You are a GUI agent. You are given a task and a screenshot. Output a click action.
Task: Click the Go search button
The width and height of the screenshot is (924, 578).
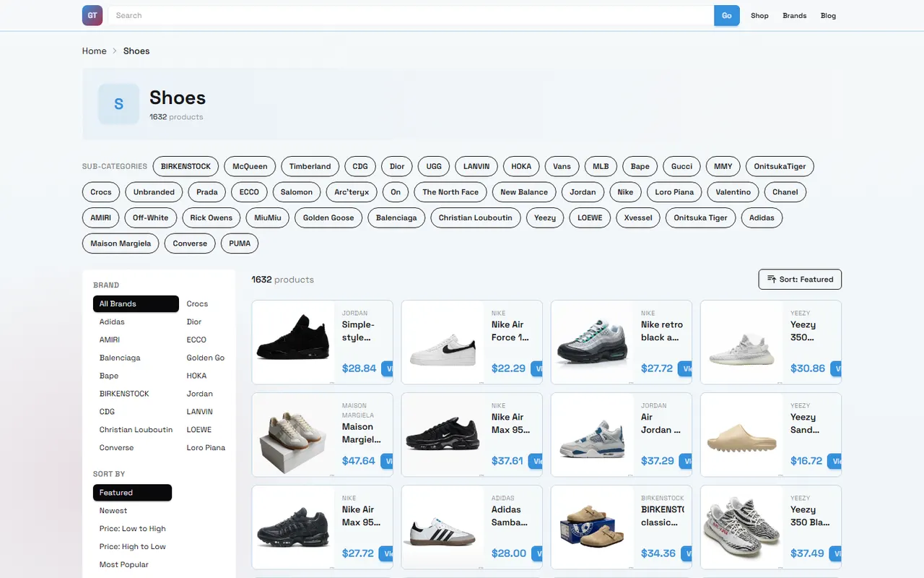(727, 15)
